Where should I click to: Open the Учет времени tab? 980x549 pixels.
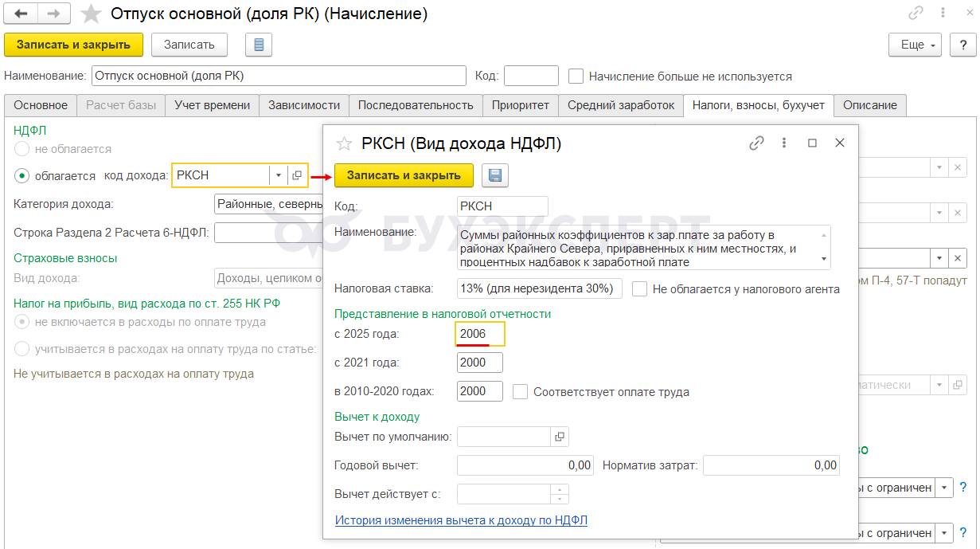click(212, 105)
